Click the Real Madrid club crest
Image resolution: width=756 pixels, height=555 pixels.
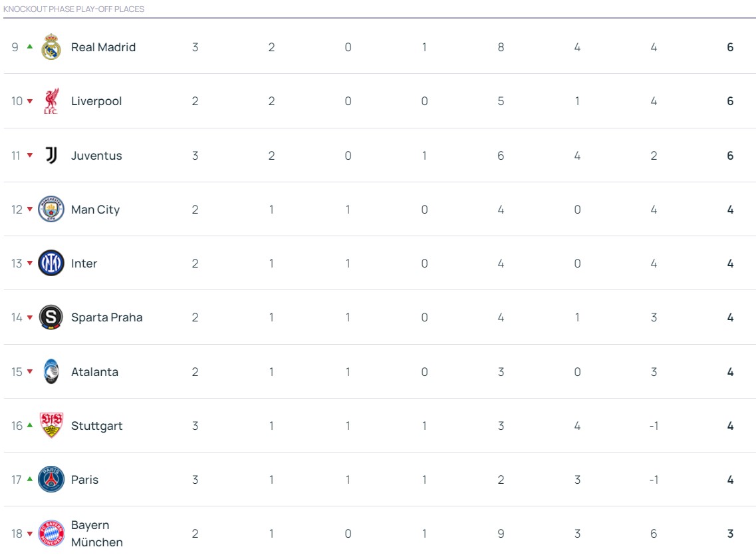(x=51, y=47)
